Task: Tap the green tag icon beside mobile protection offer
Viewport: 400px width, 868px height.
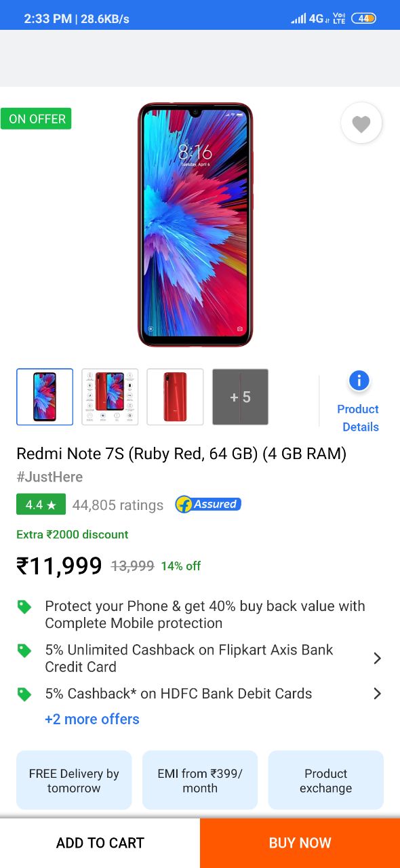Action: 24,607
